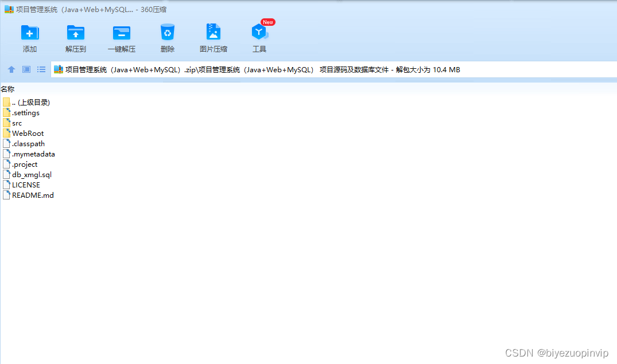Select the 解压到 (Extract to) icon
Screen dimensions: 617x364
tap(75, 36)
